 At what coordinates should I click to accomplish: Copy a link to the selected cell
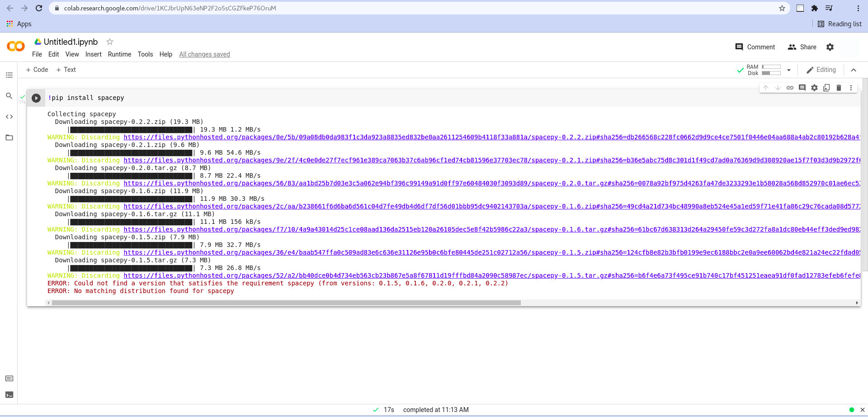tap(790, 88)
